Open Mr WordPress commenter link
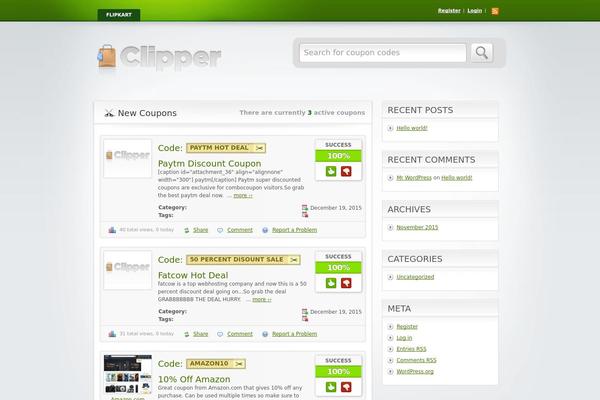 click(x=414, y=178)
